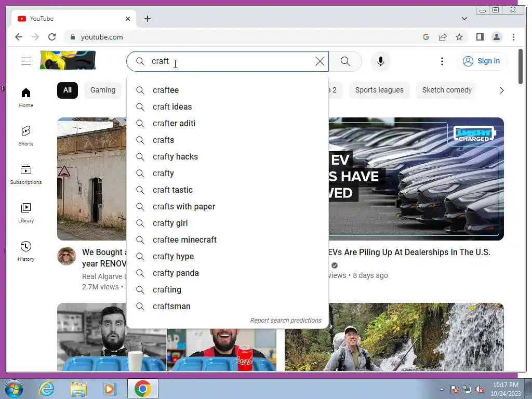
Task: Open Chrome profile avatar
Action: (x=496, y=37)
